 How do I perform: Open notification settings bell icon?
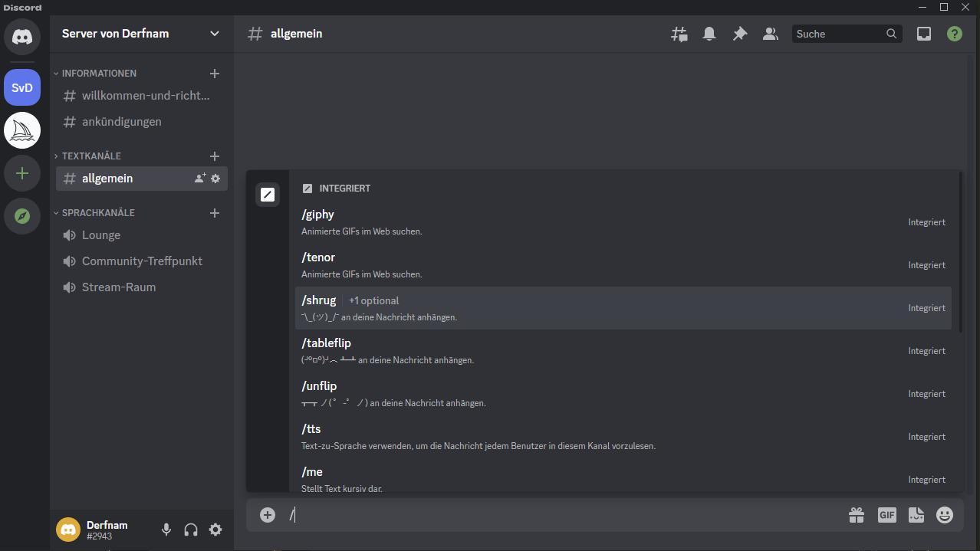[709, 34]
